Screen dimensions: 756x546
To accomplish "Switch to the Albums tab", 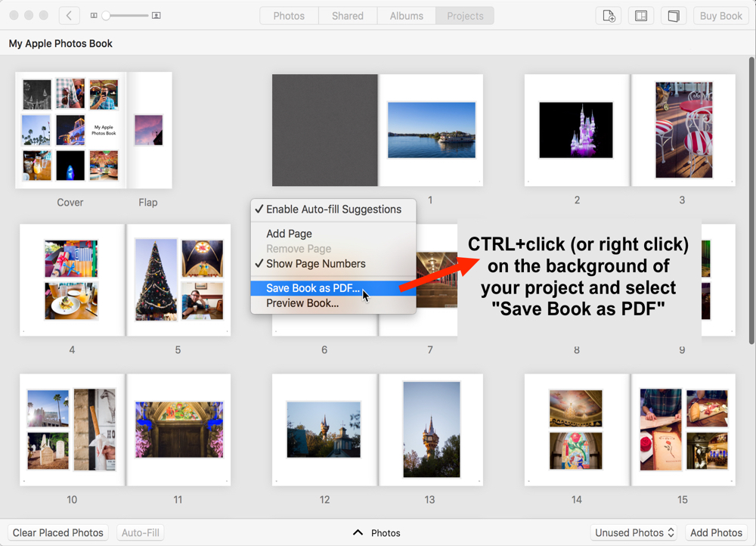I will pyautogui.click(x=406, y=15).
